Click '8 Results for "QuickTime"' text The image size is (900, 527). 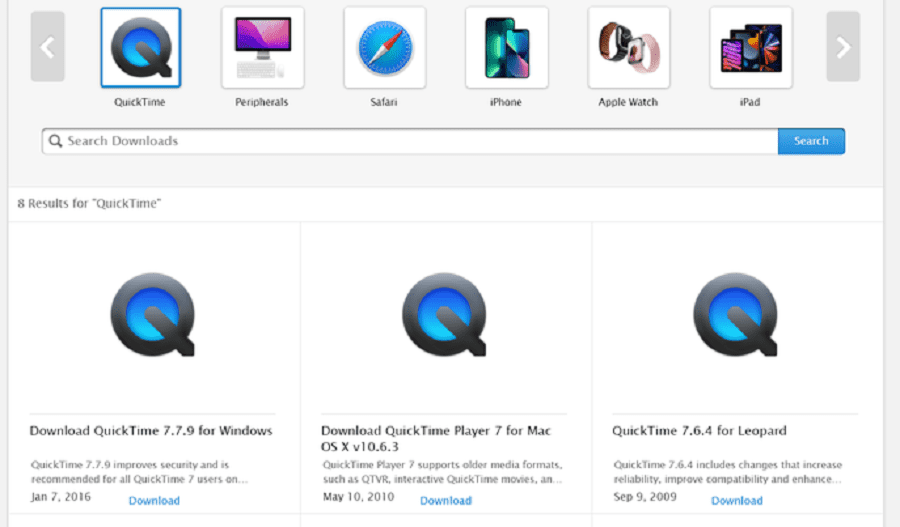click(x=89, y=203)
